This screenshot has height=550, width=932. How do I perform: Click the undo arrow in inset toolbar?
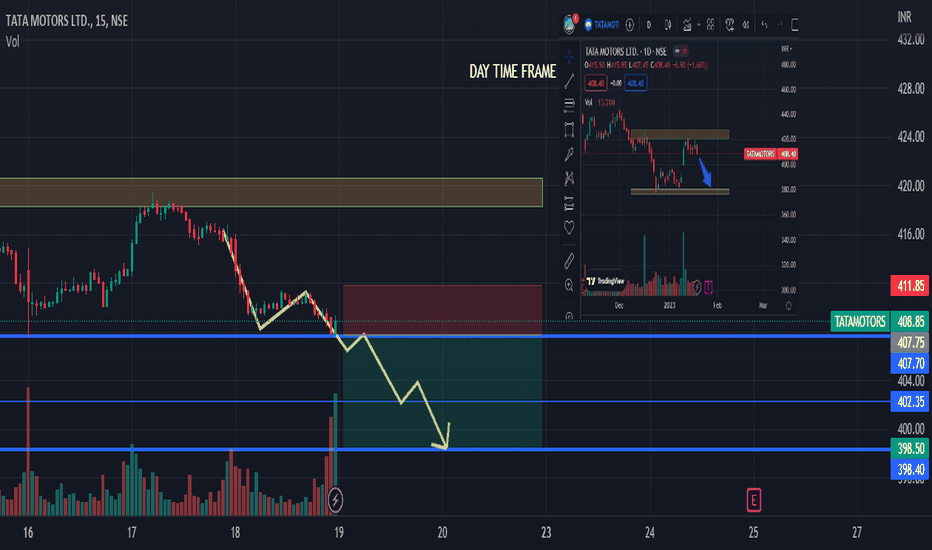pos(764,25)
